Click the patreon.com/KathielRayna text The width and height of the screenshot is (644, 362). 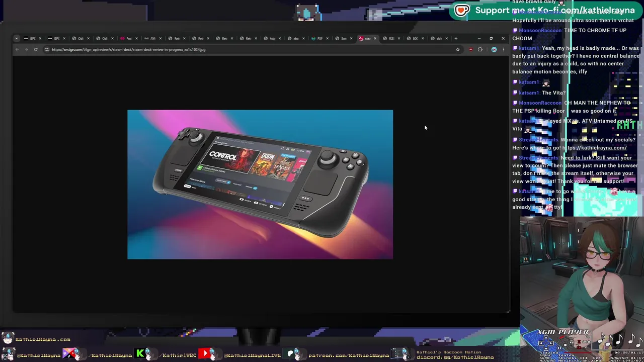pos(349,355)
